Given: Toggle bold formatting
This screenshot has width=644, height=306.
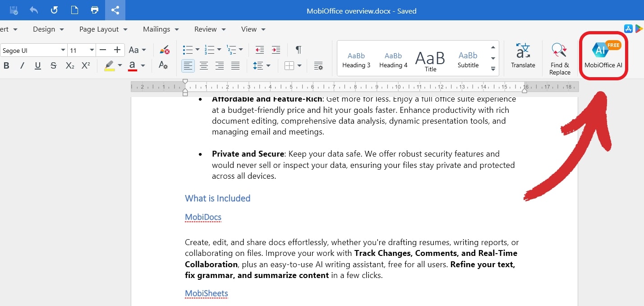Looking at the screenshot, I should tap(6, 65).
